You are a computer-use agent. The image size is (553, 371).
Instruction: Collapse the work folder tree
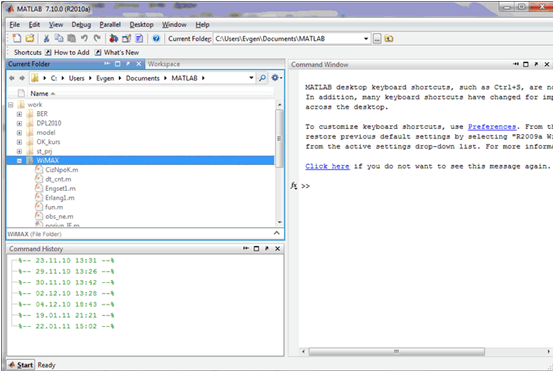[11, 105]
